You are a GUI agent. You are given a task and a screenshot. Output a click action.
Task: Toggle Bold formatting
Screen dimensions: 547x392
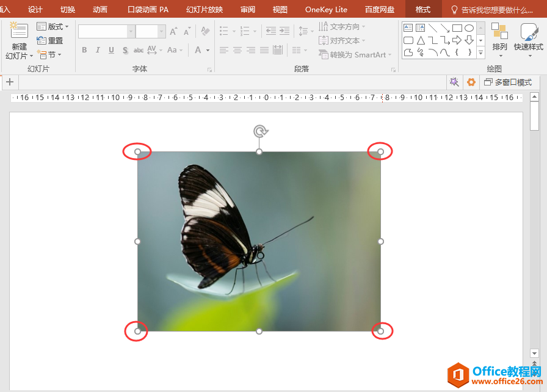tap(84, 50)
